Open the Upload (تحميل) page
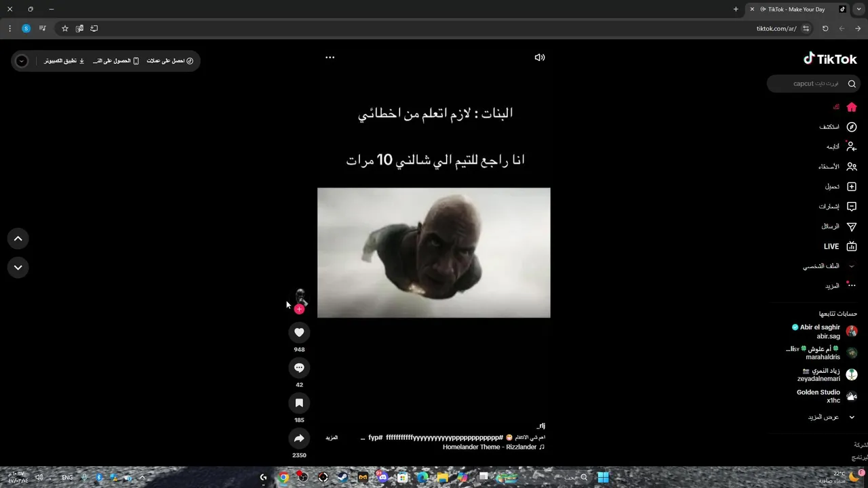Viewport: 868px width, 488px height. click(x=841, y=186)
